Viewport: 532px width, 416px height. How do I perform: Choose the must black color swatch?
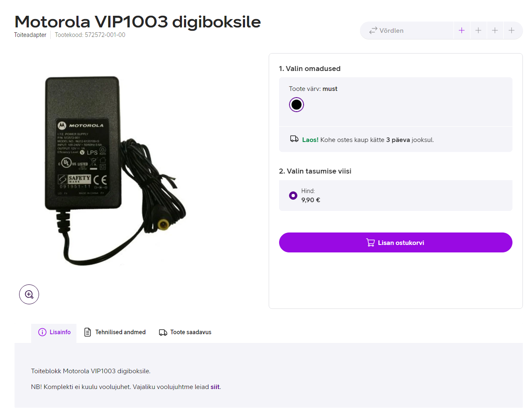click(297, 105)
